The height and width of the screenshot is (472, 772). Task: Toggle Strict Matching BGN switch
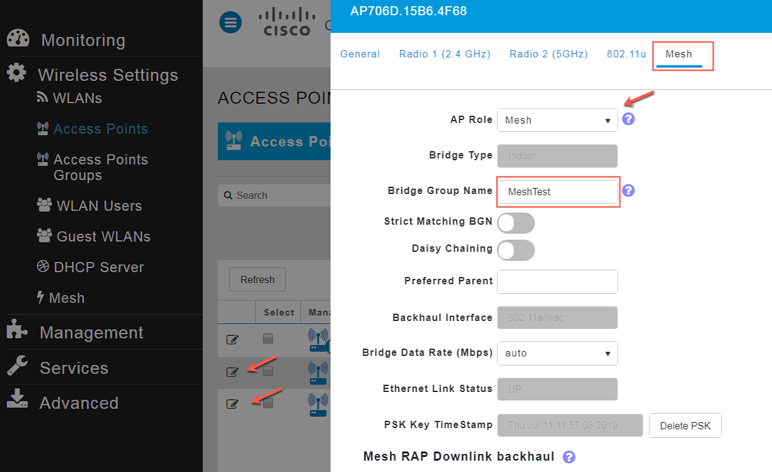pyautogui.click(x=515, y=222)
